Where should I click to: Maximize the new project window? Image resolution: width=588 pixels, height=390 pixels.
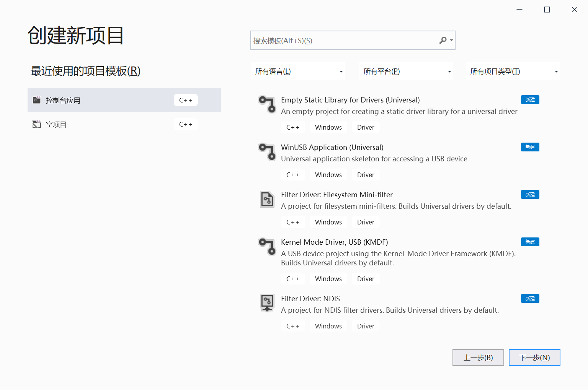[x=547, y=10]
